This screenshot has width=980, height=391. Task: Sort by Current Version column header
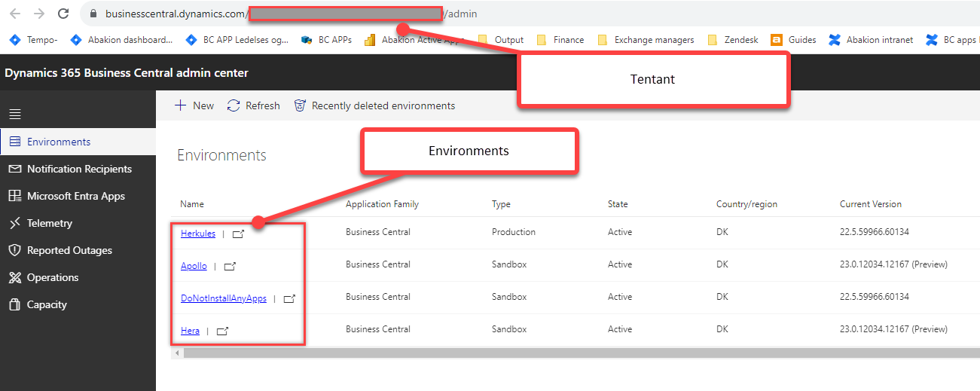pos(871,204)
